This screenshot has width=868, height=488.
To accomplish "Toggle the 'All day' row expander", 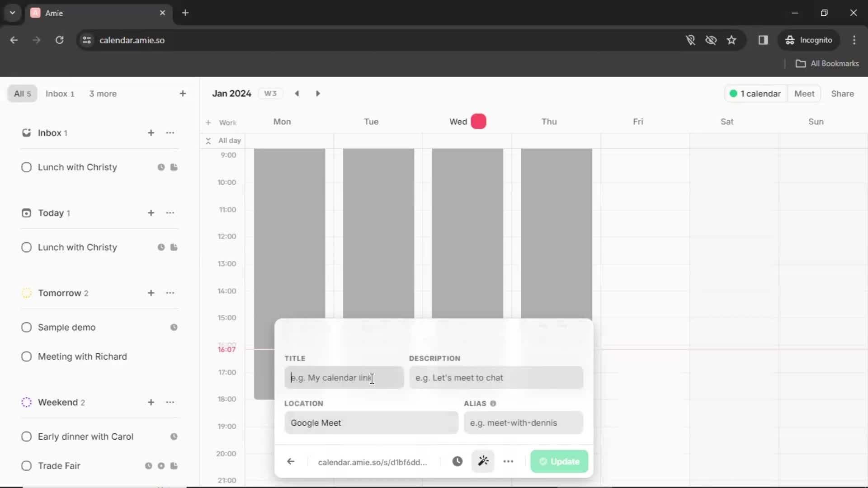I will tap(208, 140).
